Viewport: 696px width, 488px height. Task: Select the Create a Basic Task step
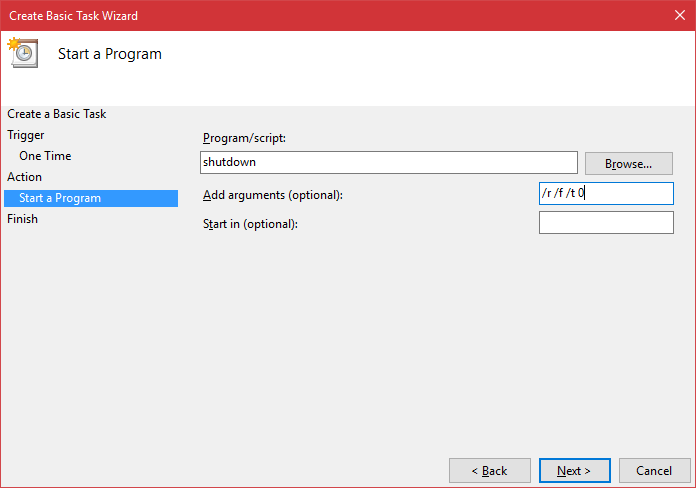[x=57, y=114]
